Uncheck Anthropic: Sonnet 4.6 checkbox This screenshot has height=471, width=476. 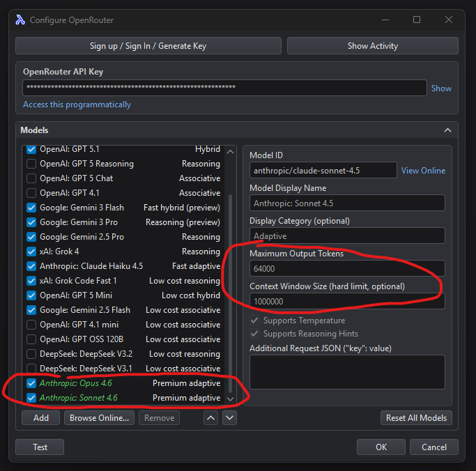[x=31, y=398]
